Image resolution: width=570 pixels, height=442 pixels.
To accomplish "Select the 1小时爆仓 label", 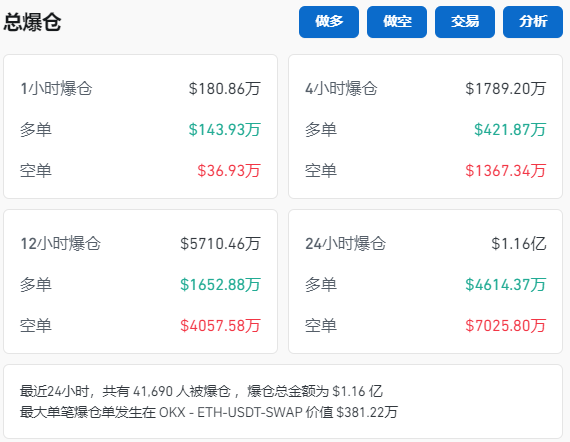I will pos(56,89).
